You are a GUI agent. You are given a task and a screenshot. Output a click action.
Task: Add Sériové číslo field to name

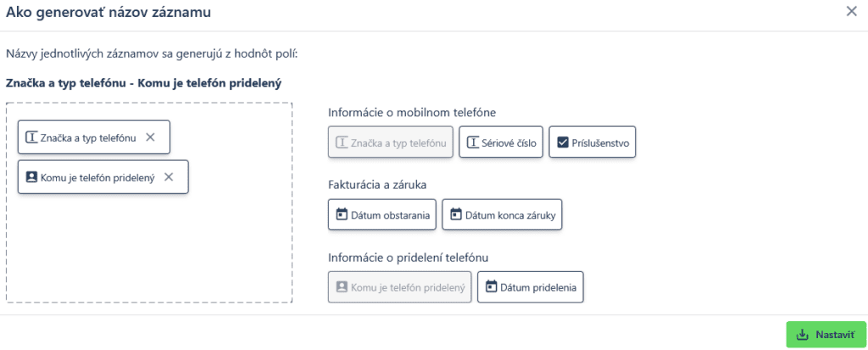pos(501,142)
